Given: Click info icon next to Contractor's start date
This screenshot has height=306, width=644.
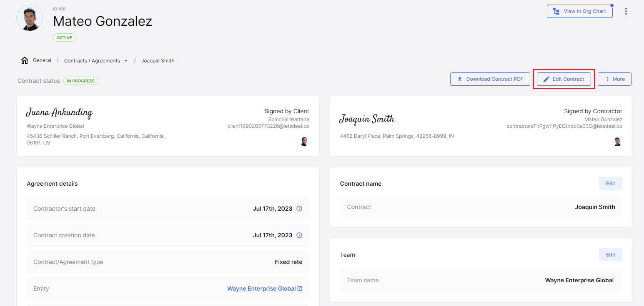Looking at the screenshot, I should pos(299,209).
